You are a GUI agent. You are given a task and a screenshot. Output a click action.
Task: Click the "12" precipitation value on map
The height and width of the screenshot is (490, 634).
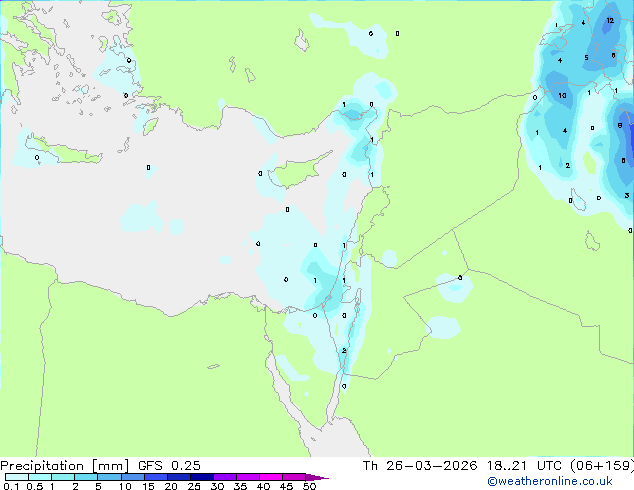pos(610,20)
